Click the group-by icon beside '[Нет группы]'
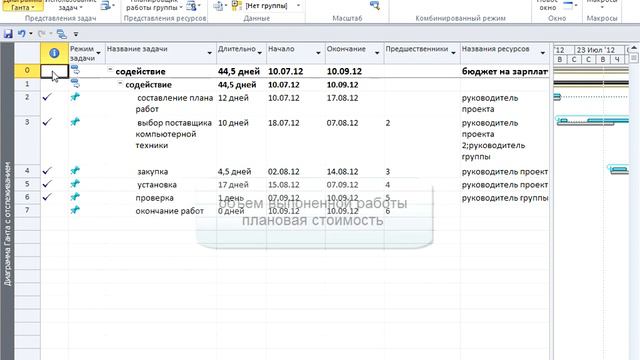Viewport: 640px width, 360px height. click(x=237, y=6)
